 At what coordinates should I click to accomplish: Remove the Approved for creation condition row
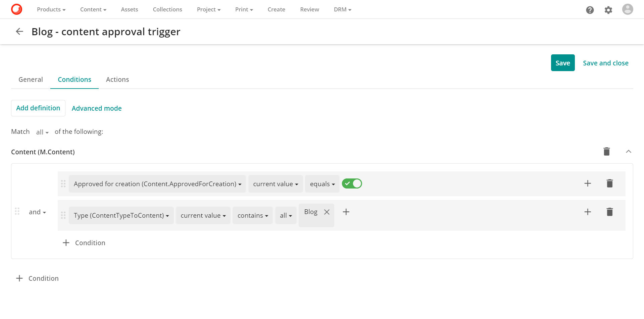[x=610, y=183]
